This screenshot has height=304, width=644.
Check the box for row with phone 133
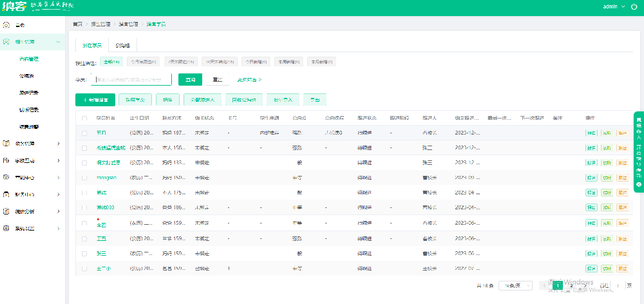(x=84, y=163)
